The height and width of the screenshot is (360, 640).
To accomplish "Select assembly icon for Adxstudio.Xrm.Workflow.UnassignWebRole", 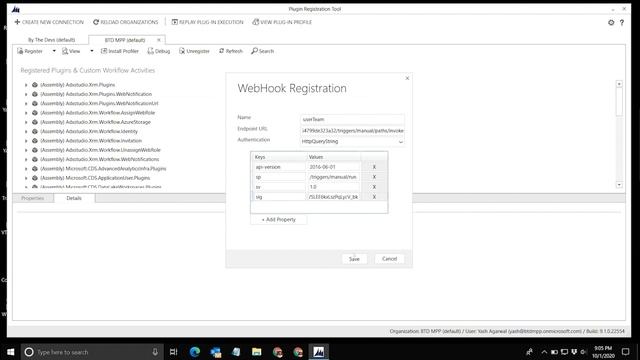I will point(35,150).
